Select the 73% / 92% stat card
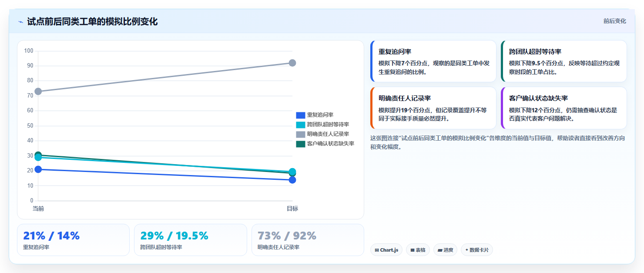The height and width of the screenshot is (273, 644). pyautogui.click(x=308, y=240)
